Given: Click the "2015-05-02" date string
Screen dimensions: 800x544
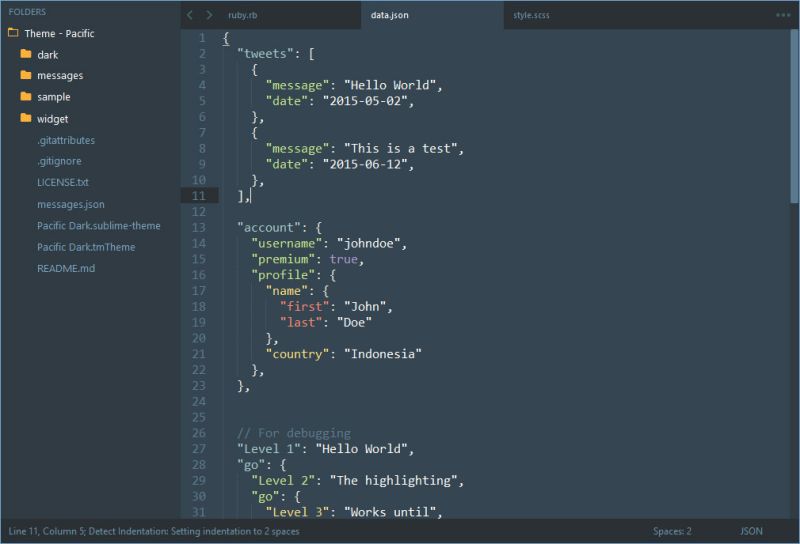Looking at the screenshot, I should [364, 101].
